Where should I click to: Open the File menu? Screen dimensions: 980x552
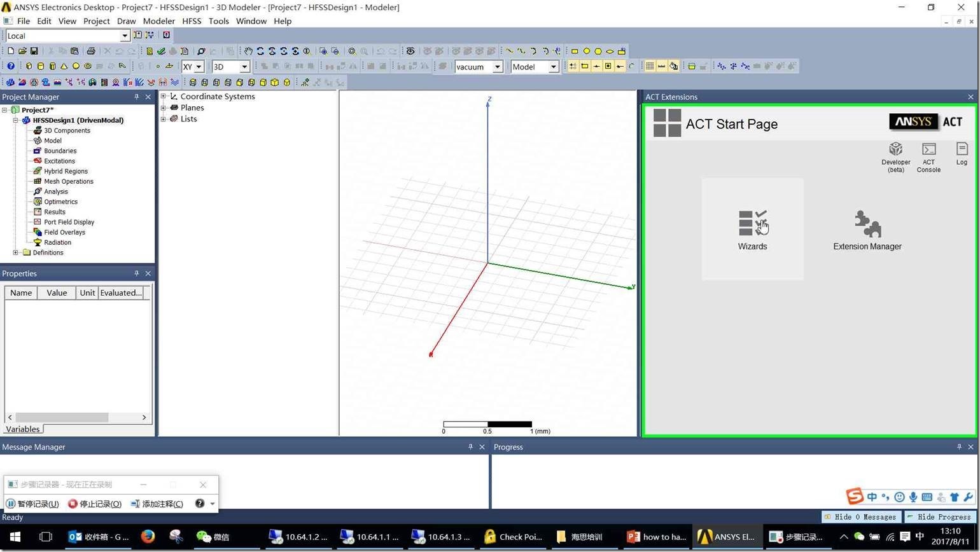[24, 21]
